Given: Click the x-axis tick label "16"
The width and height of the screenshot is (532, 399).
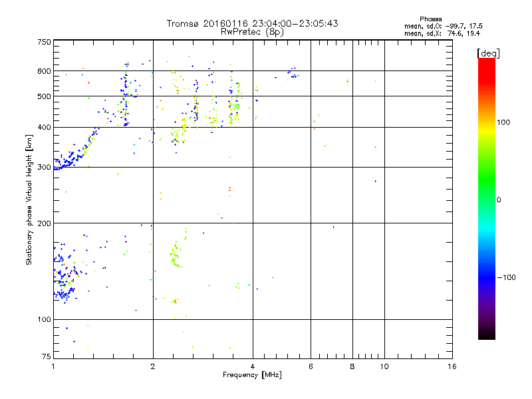Looking at the screenshot, I should coord(452,366).
